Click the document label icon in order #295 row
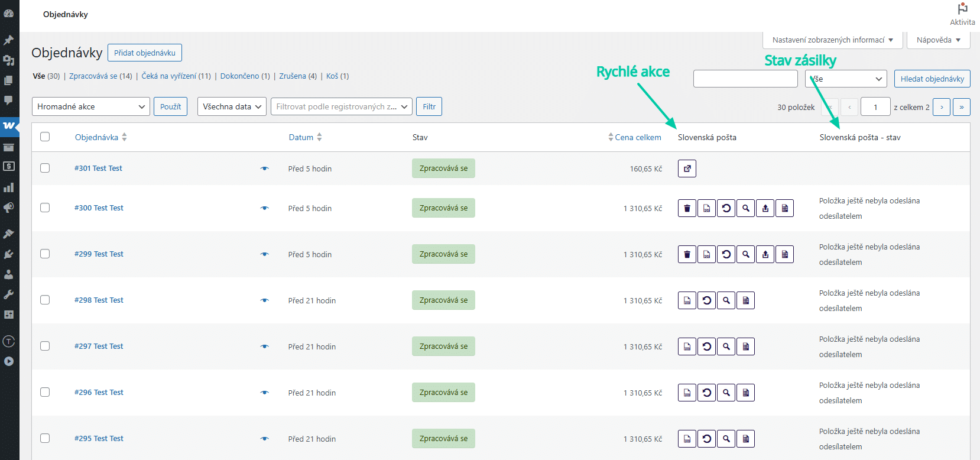Image resolution: width=980 pixels, height=460 pixels. [687, 439]
